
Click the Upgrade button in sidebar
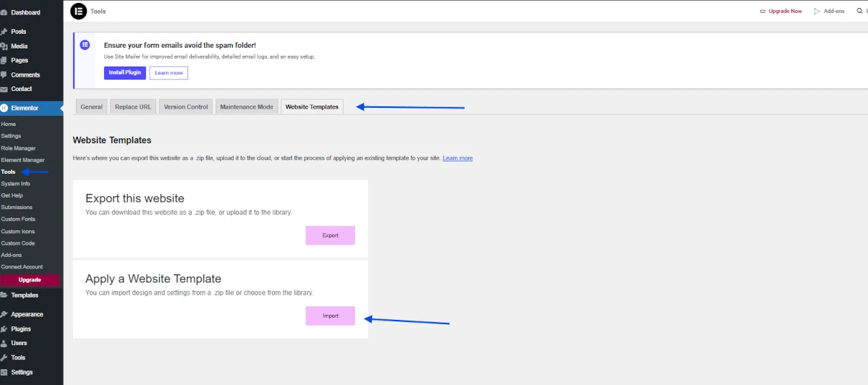coord(30,279)
